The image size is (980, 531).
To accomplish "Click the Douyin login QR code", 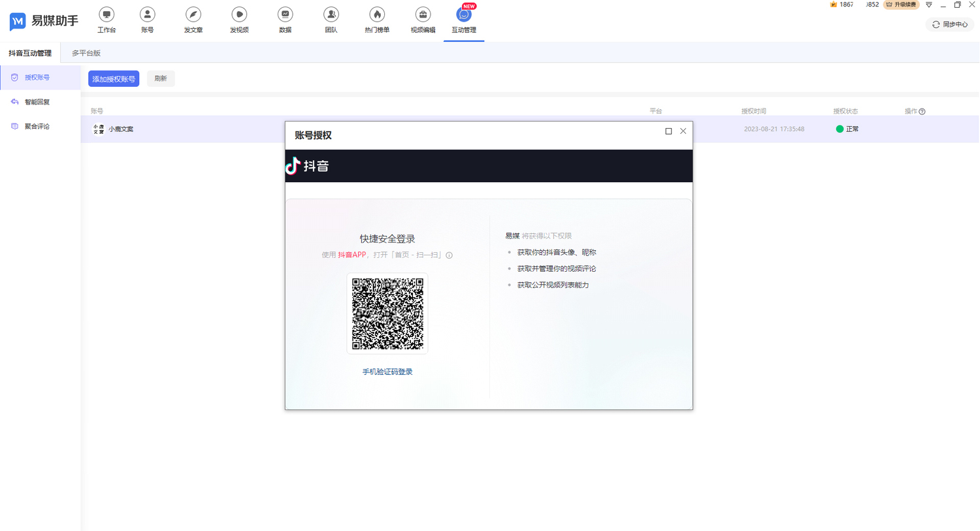I will 387,314.
